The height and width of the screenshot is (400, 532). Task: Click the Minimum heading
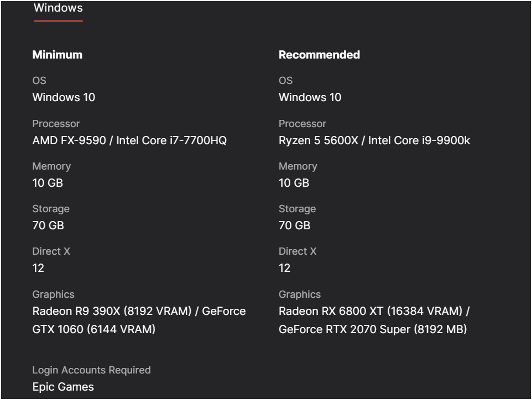pyautogui.click(x=58, y=55)
